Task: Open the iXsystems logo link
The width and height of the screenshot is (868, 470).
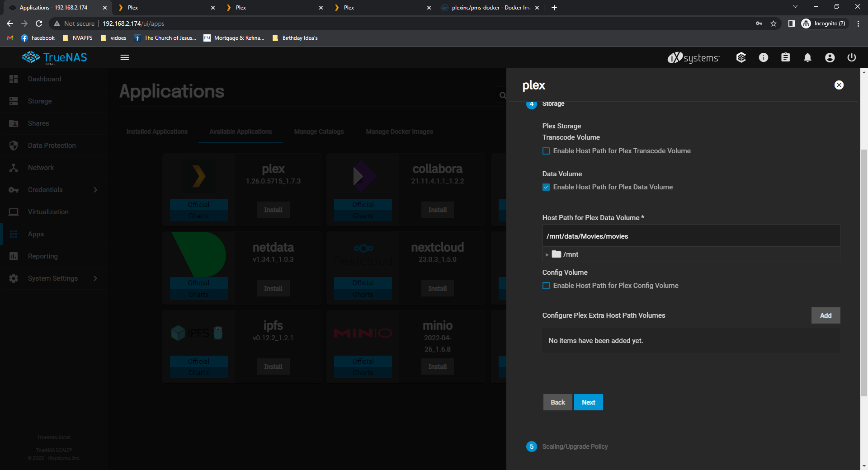Action: [x=693, y=57]
